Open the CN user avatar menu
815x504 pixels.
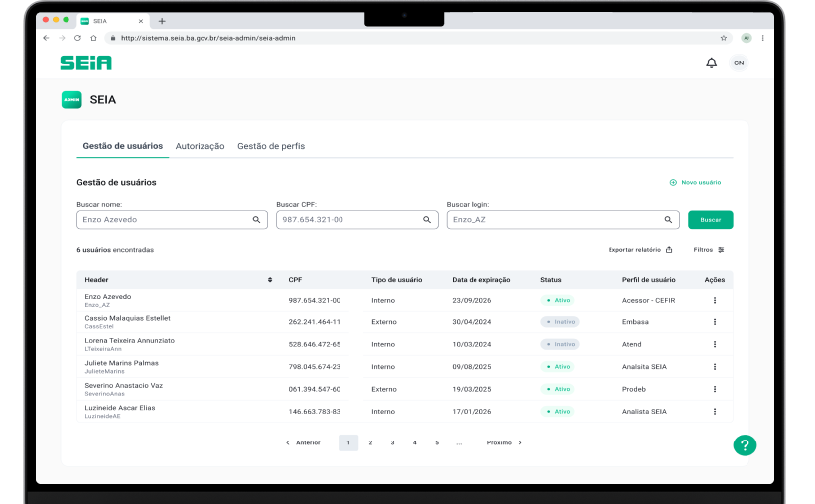738,63
